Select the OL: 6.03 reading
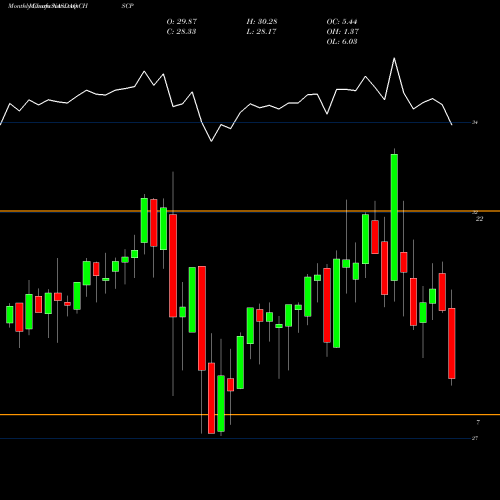 coord(342,42)
